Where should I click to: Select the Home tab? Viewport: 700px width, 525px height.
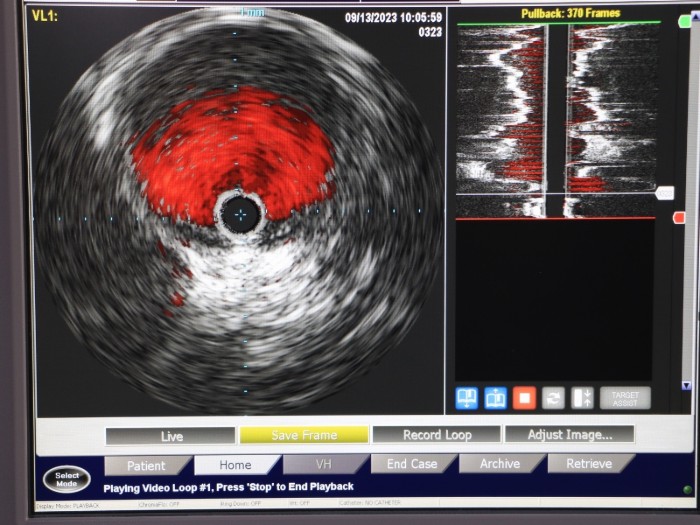[235, 465]
